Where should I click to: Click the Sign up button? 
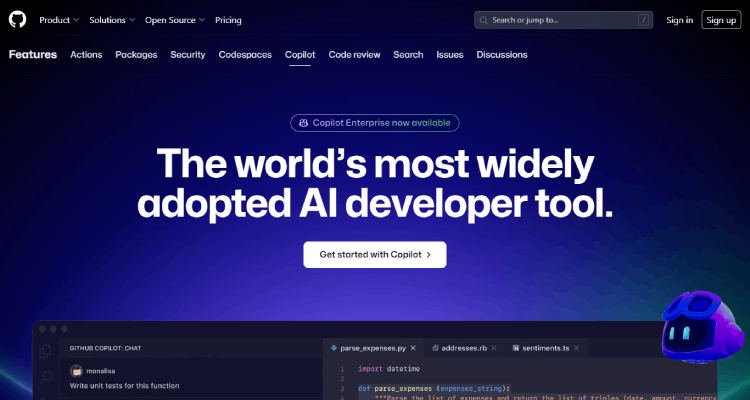[721, 20]
